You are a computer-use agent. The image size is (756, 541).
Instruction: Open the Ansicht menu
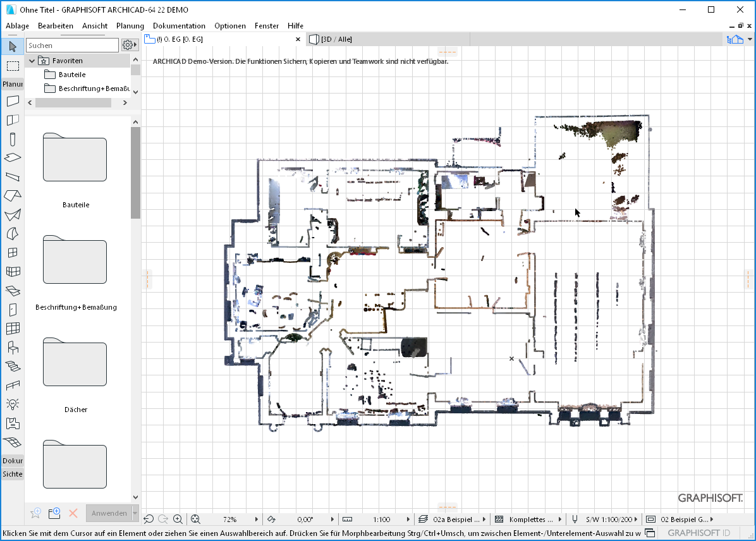(x=95, y=25)
